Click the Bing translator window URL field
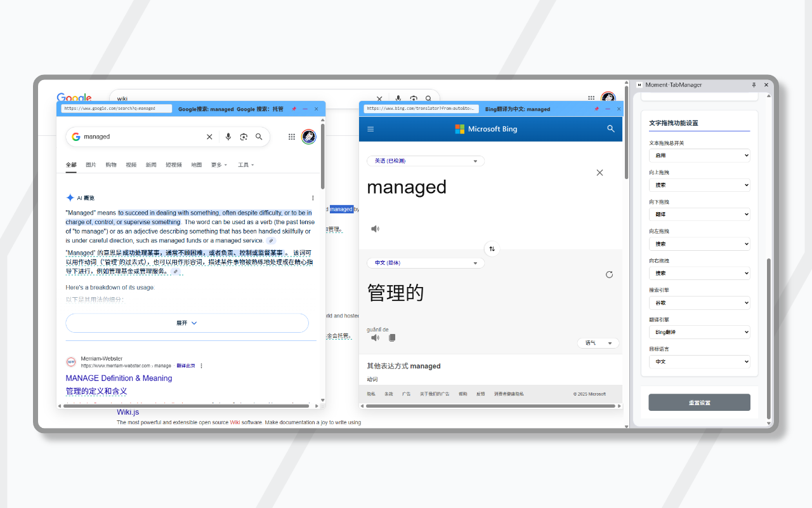812x508 pixels. 422,109
